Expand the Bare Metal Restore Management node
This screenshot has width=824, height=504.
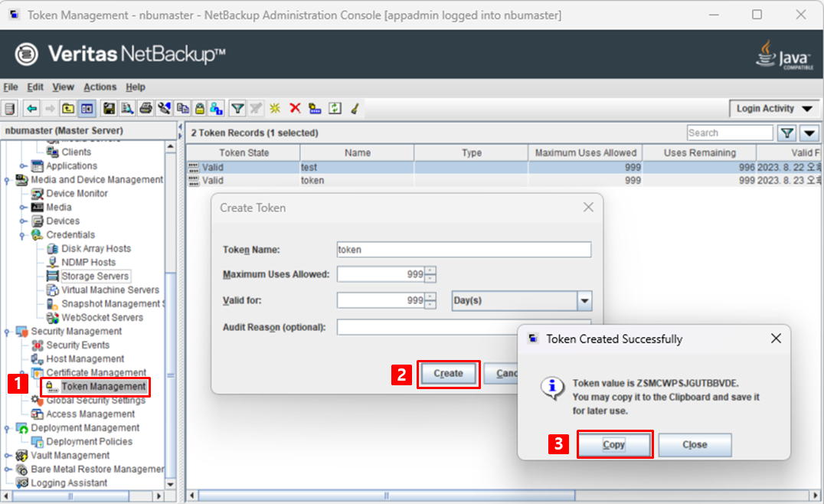click(x=7, y=470)
